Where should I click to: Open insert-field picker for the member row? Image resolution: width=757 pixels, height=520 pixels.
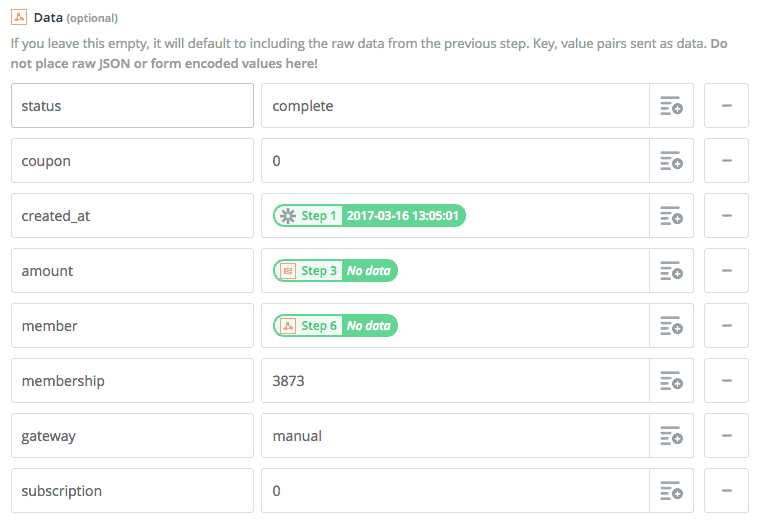(671, 326)
